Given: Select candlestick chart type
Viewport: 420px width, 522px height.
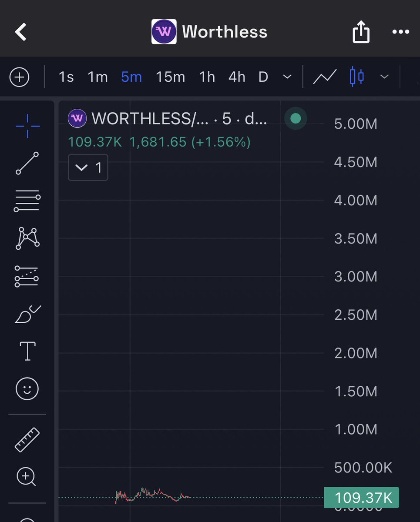Looking at the screenshot, I should click(357, 77).
